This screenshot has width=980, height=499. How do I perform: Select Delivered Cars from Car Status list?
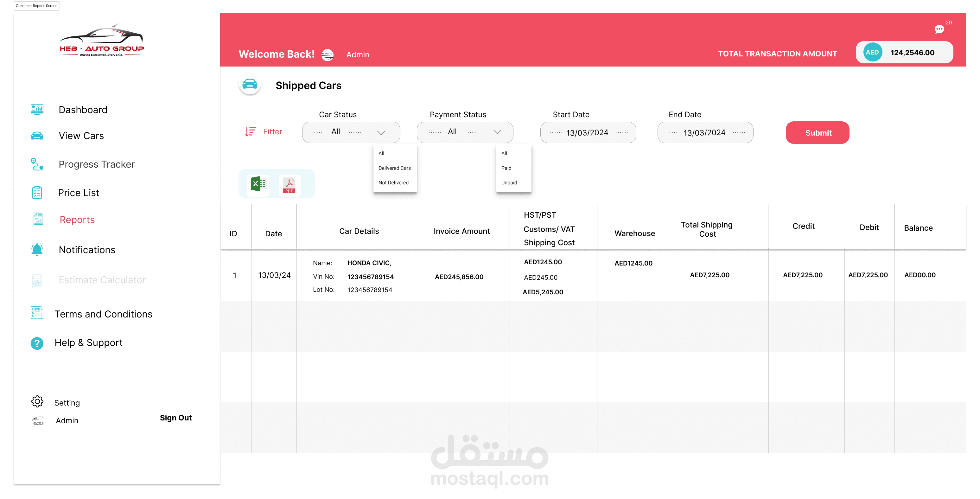[x=394, y=168]
